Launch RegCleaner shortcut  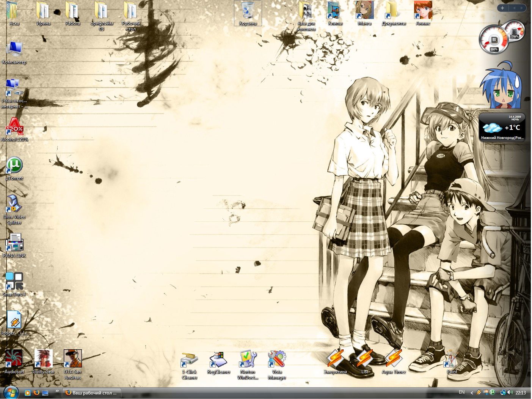tap(219, 363)
